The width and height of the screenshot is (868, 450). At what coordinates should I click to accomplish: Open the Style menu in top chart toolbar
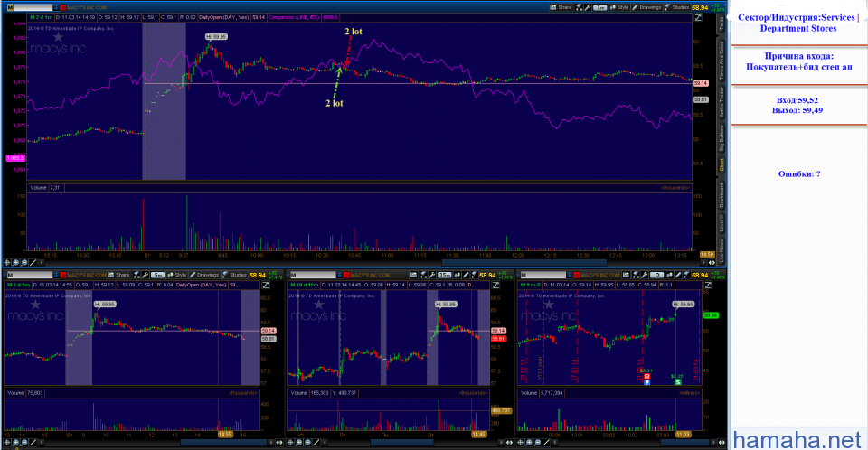click(x=618, y=8)
